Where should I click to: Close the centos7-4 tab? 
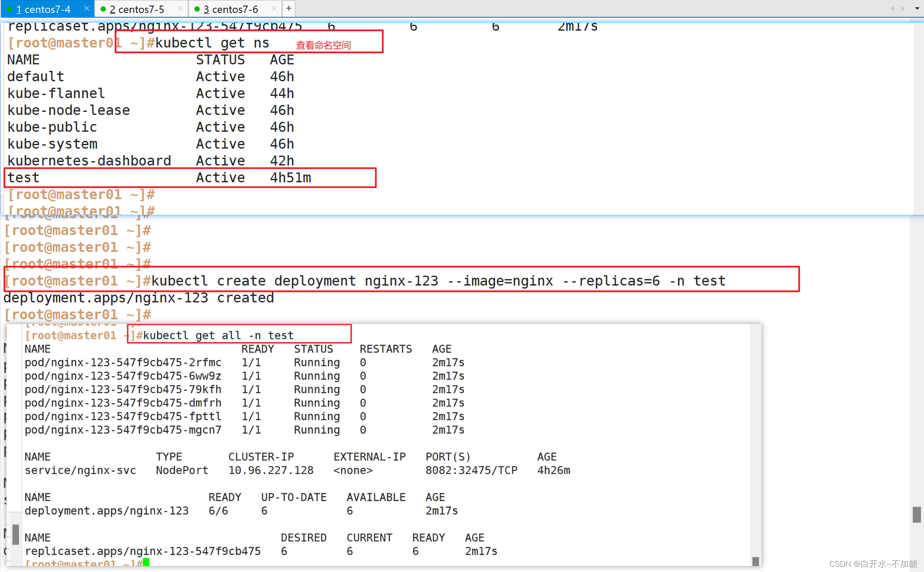(86, 9)
